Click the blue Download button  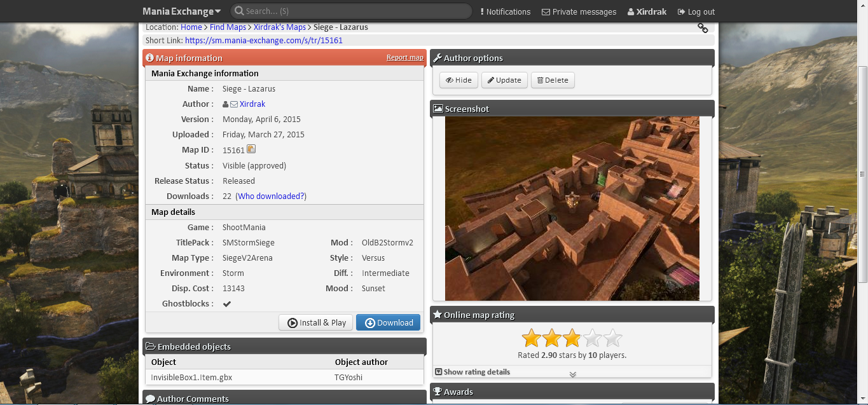point(389,322)
